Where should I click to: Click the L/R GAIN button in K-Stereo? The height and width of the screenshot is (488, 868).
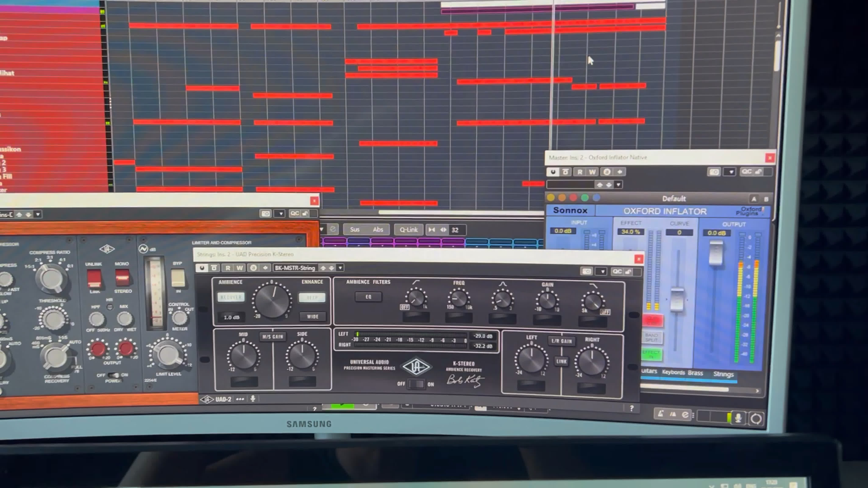click(561, 341)
